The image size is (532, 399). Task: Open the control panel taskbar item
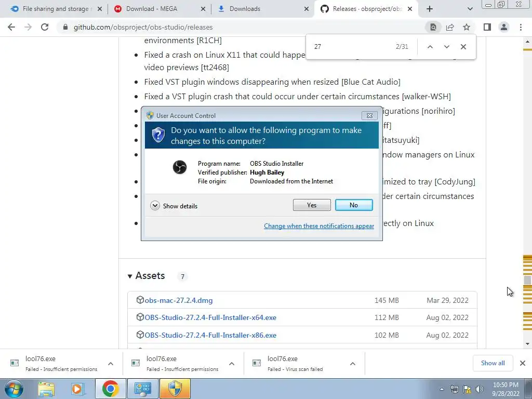tap(142, 389)
